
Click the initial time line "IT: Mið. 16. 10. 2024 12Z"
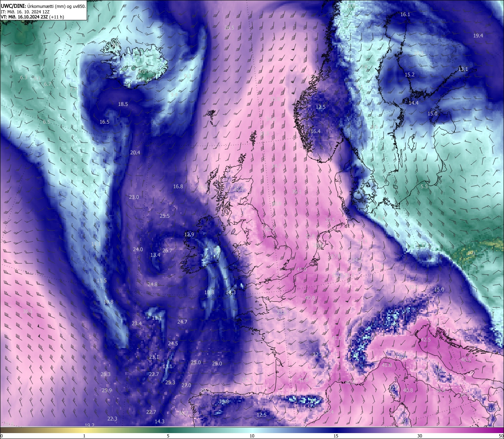click(x=25, y=12)
